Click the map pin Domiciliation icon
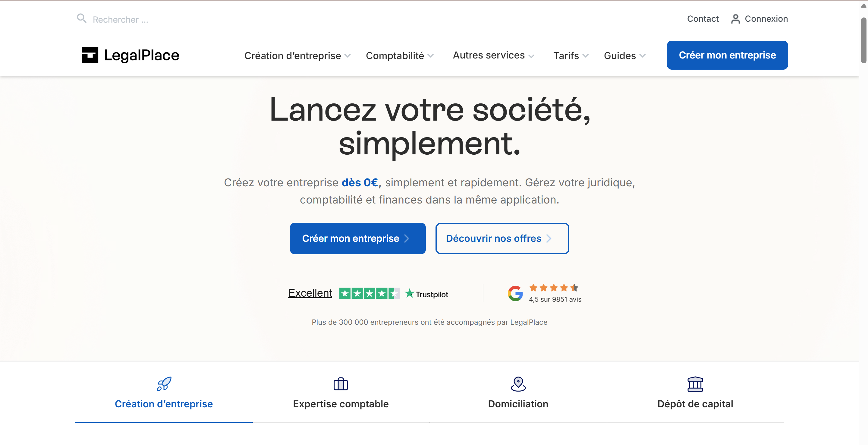The image size is (868, 445). coord(518,384)
